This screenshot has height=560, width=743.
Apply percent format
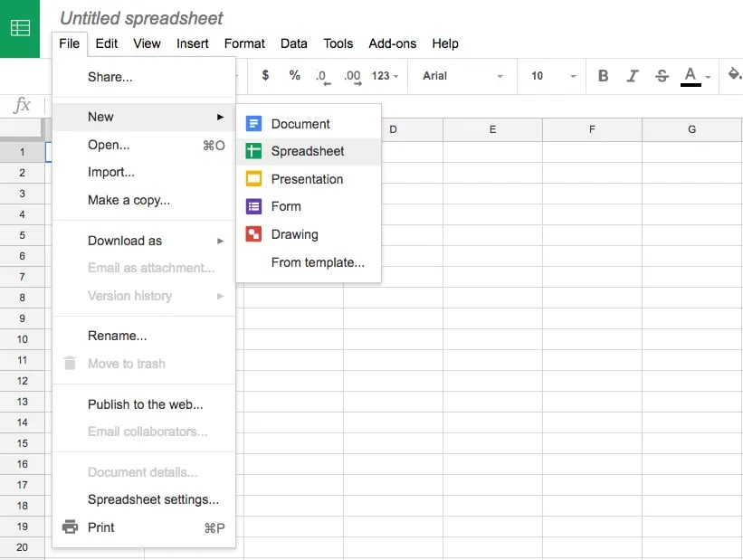[x=295, y=75]
